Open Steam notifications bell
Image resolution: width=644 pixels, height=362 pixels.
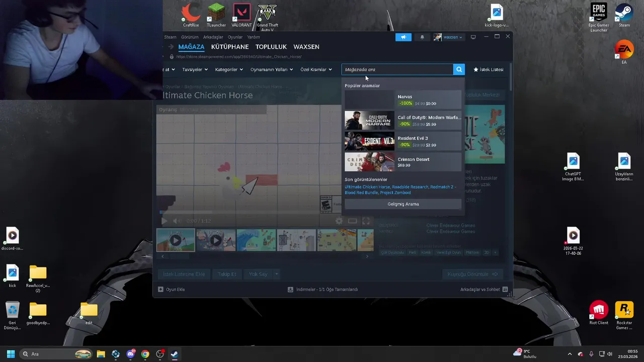(422, 37)
